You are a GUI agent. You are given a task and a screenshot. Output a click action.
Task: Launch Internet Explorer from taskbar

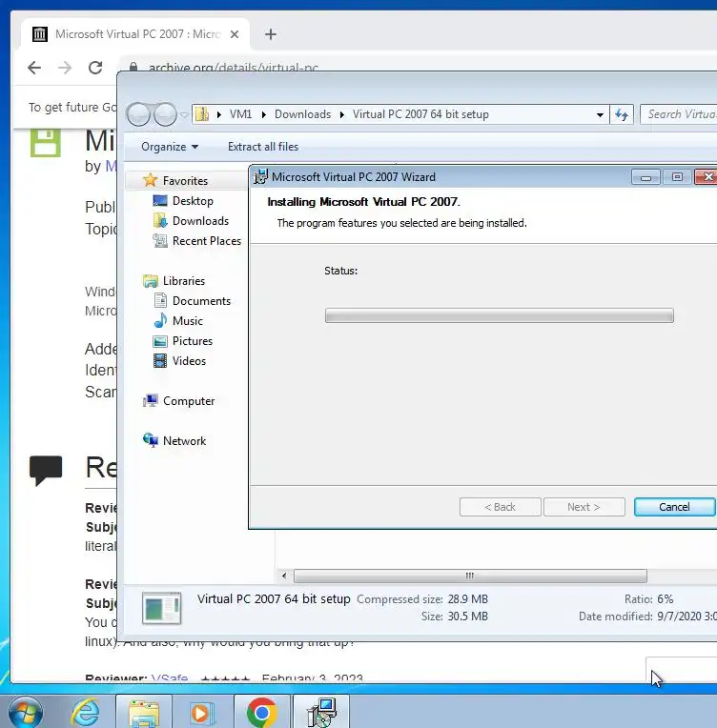coord(85,712)
